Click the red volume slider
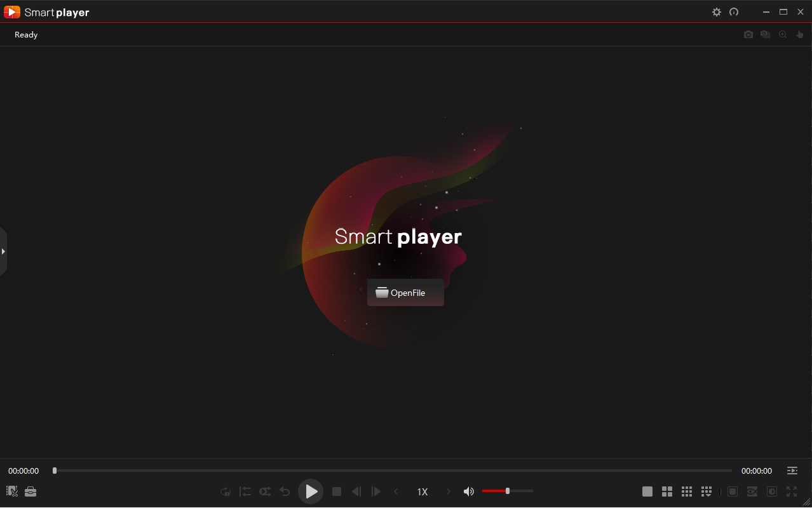Image resolution: width=812 pixels, height=508 pixels. (507, 491)
